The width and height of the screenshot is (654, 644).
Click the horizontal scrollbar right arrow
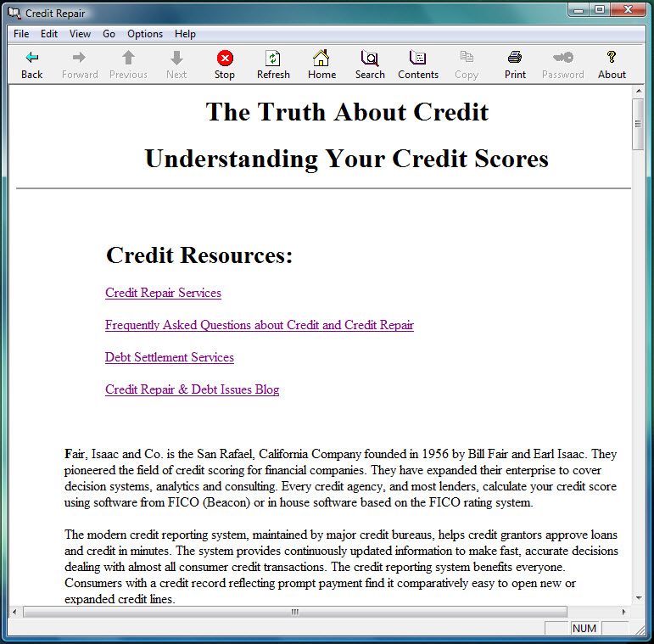624,612
